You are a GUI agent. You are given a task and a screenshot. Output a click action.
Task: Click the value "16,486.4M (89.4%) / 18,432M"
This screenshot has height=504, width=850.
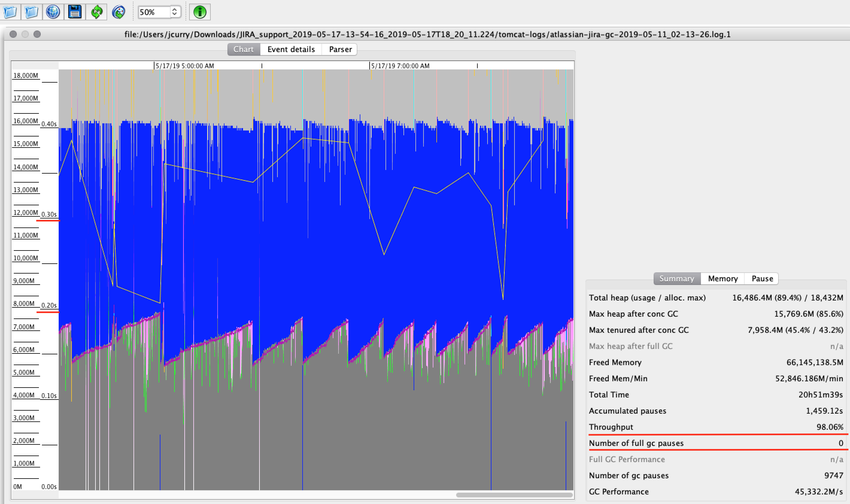tap(787, 297)
